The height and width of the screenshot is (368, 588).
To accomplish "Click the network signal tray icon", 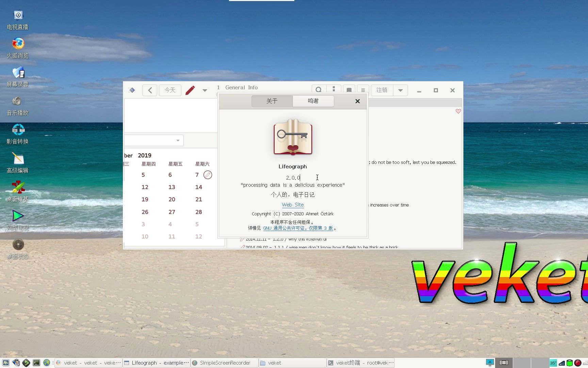I will point(562,363).
